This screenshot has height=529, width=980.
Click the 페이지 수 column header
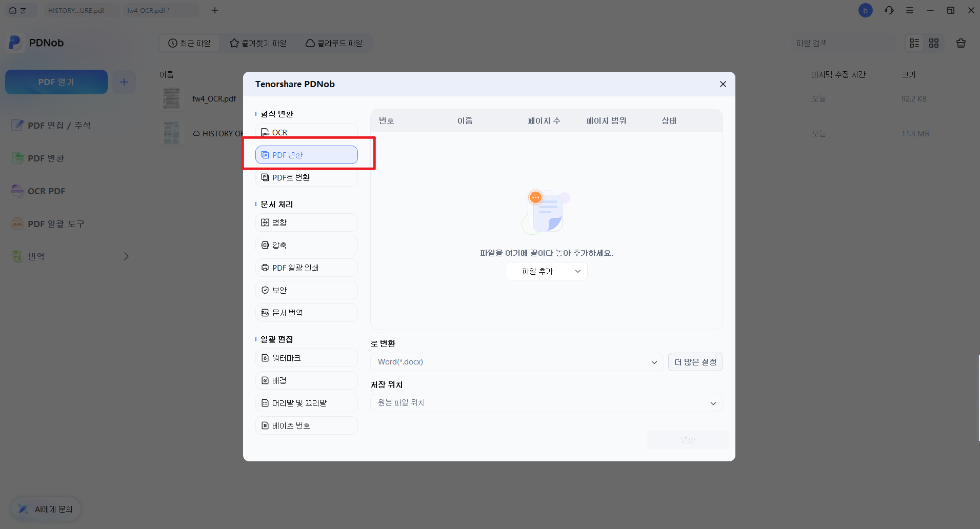coord(544,120)
